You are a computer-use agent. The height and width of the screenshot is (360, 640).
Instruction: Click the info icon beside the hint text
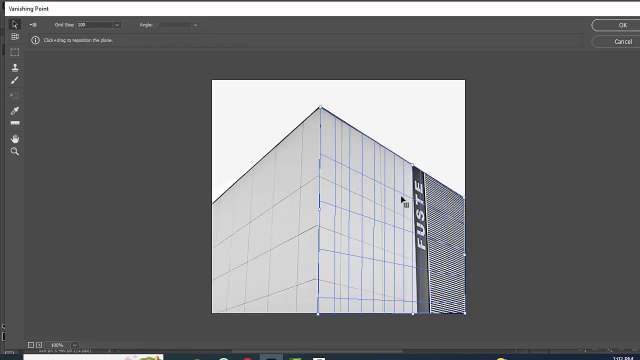(x=36, y=40)
